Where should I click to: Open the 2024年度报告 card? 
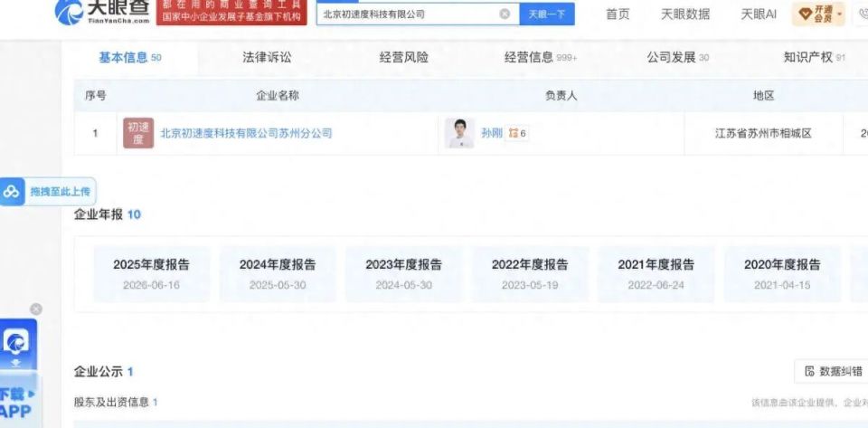pyautogui.click(x=278, y=274)
